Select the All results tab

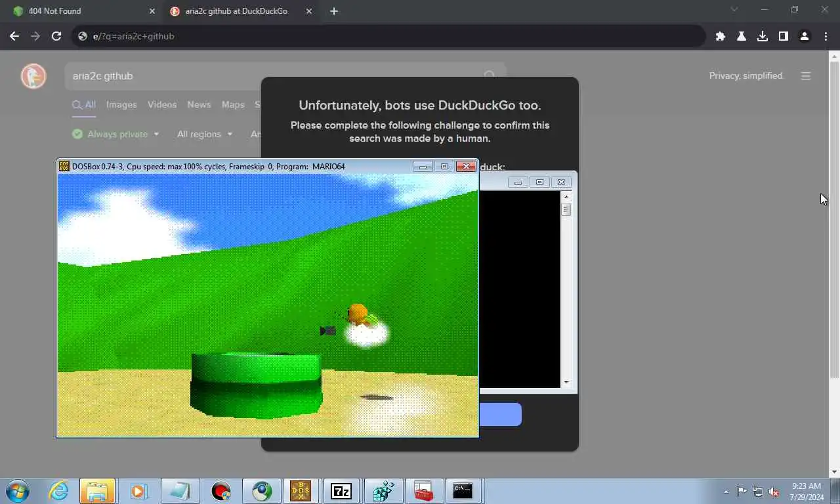(x=84, y=104)
